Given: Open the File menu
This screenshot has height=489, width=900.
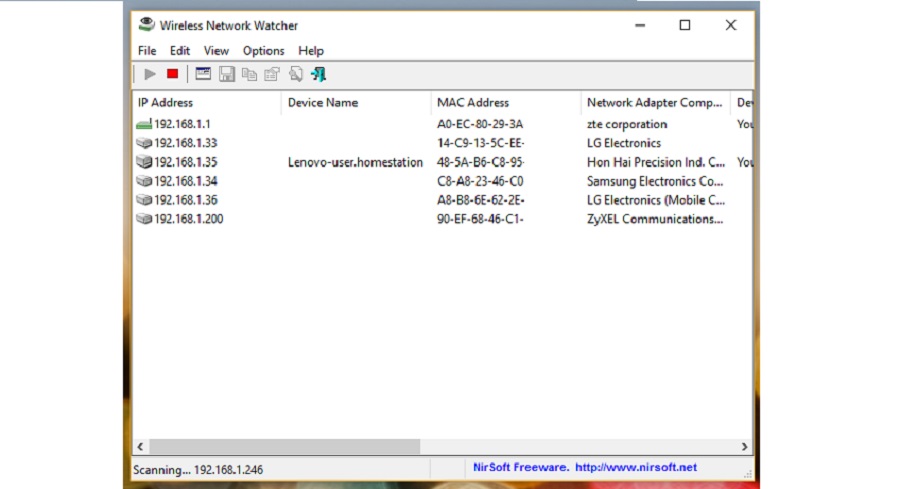Looking at the screenshot, I should coord(147,51).
